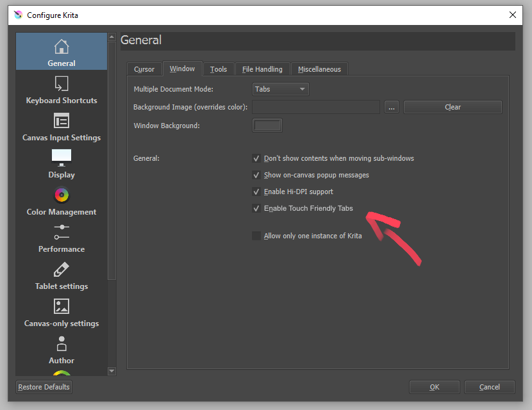This screenshot has height=410, width=532.
Task: Switch to the Tools tab
Action: pos(219,69)
